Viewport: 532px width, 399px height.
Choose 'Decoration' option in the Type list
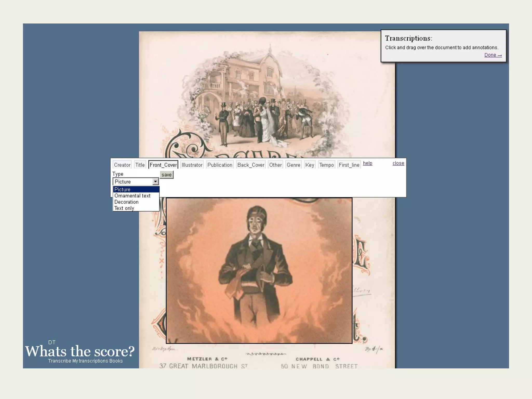(x=126, y=202)
